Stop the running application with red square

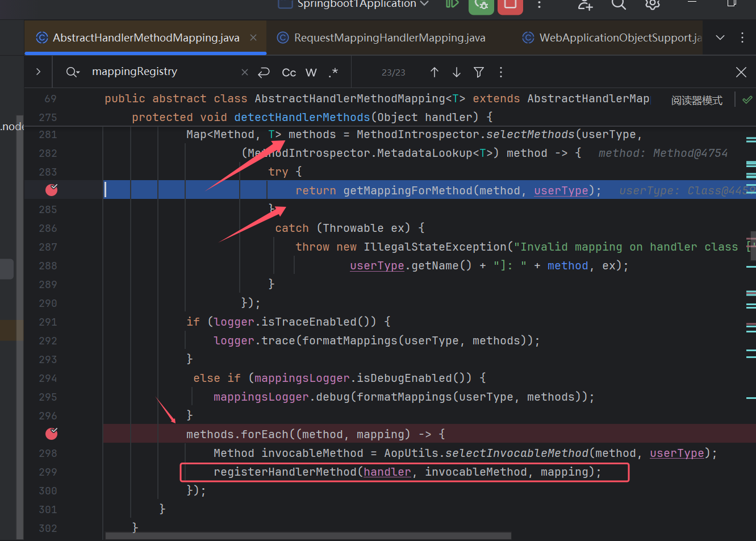pyautogui.click(x=509, y=5)
